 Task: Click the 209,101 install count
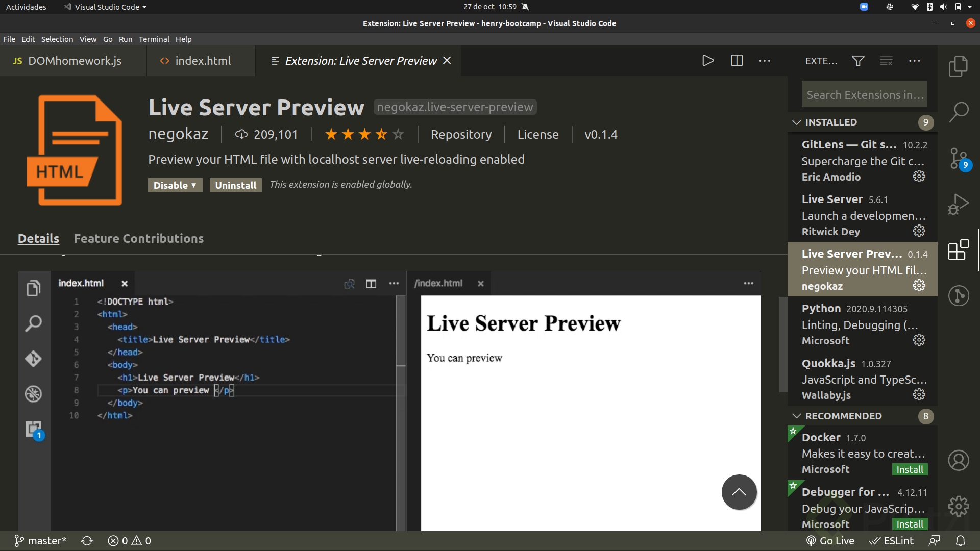pos(266,135)
